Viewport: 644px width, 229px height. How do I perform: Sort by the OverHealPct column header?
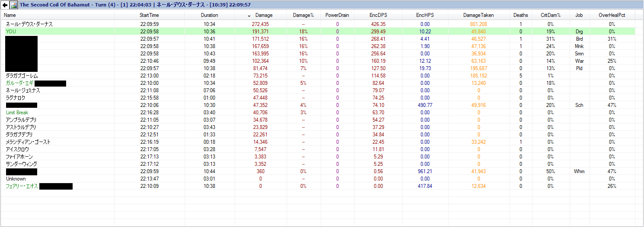coord(612,15)
